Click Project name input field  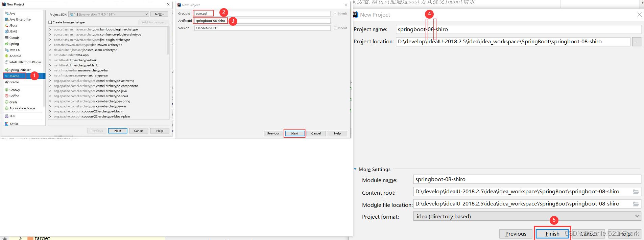(x=519, y=29)
